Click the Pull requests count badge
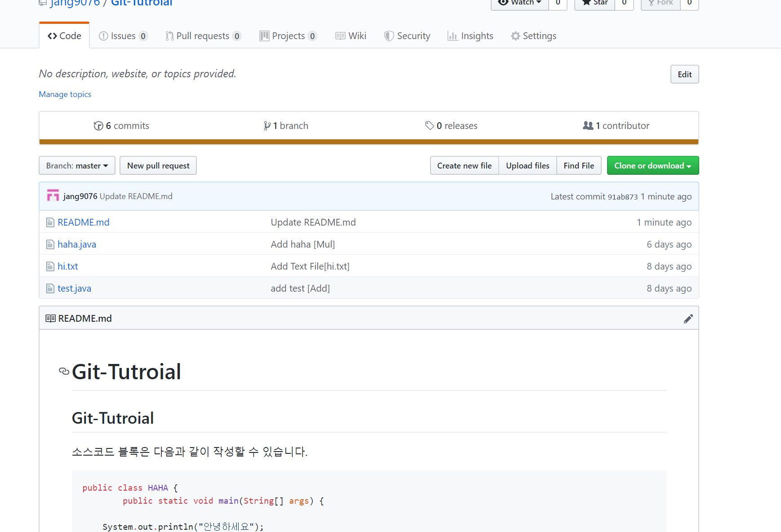The image size is (781, 532). (x=237, y=36)
